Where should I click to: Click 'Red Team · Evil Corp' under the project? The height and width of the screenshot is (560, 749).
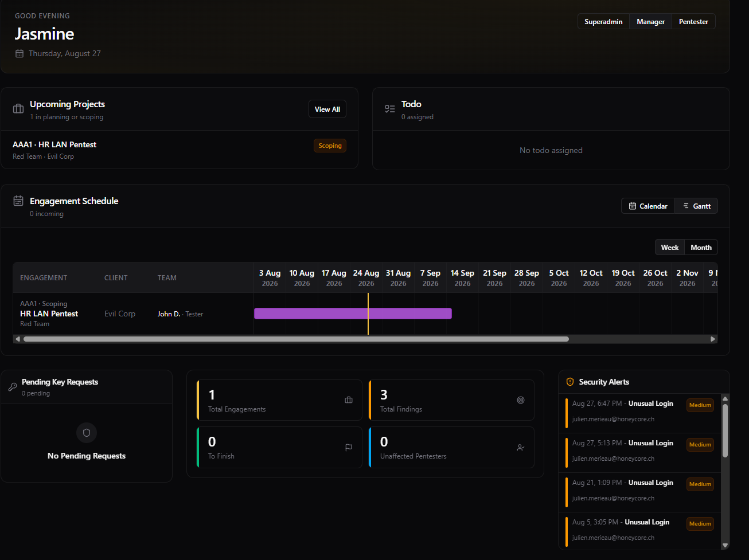coord(43,156)
